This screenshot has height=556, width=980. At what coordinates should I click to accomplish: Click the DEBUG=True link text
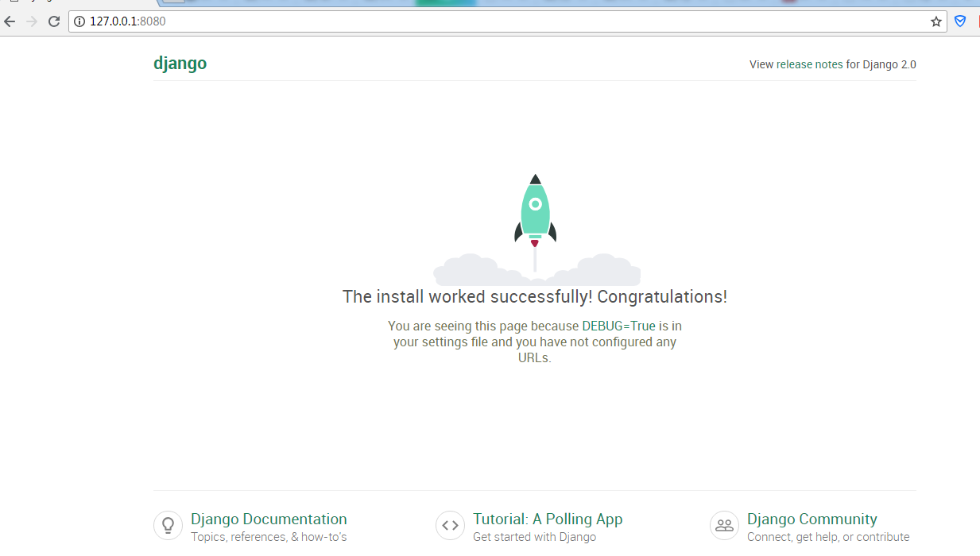click(619, 326)
